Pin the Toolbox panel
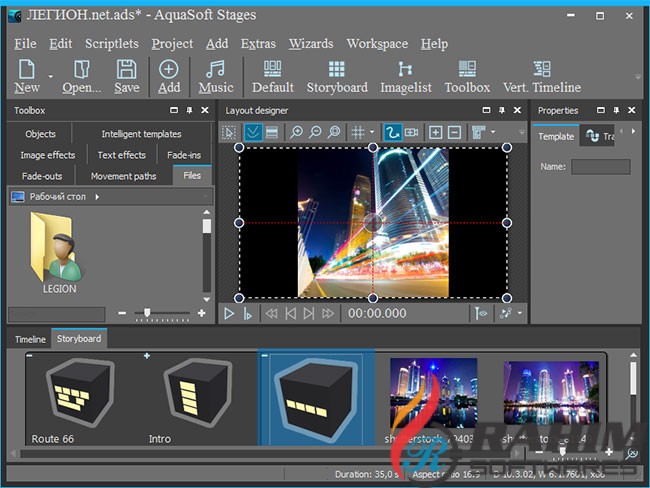Viewport: 650px width, 488px height. [188, 111]
